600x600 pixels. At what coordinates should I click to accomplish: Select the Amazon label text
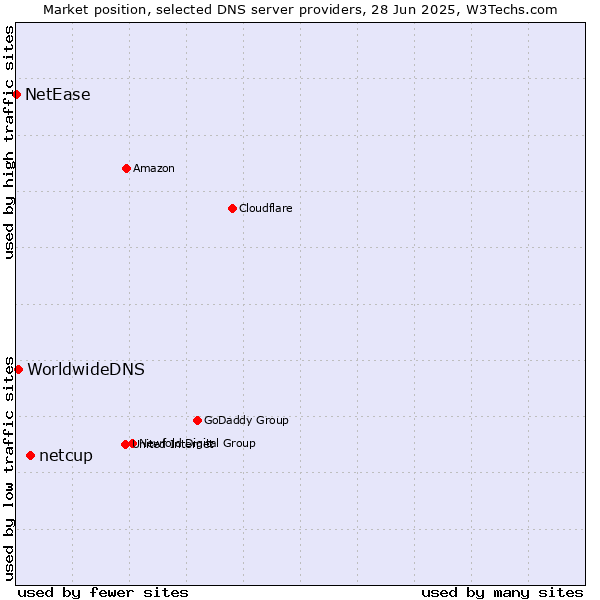click(x=154, y=168)
